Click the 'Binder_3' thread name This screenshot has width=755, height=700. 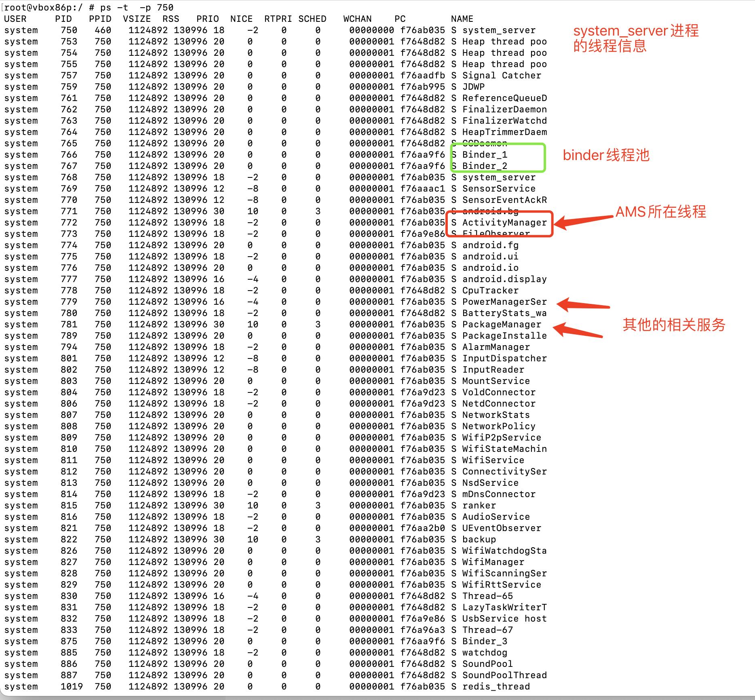click(x=485, y=641)
